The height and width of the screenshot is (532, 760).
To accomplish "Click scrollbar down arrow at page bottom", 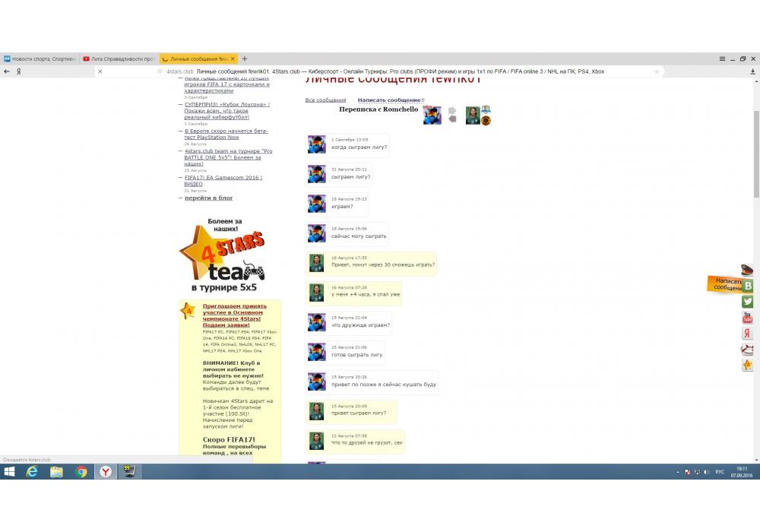I will tap(756, 460).
